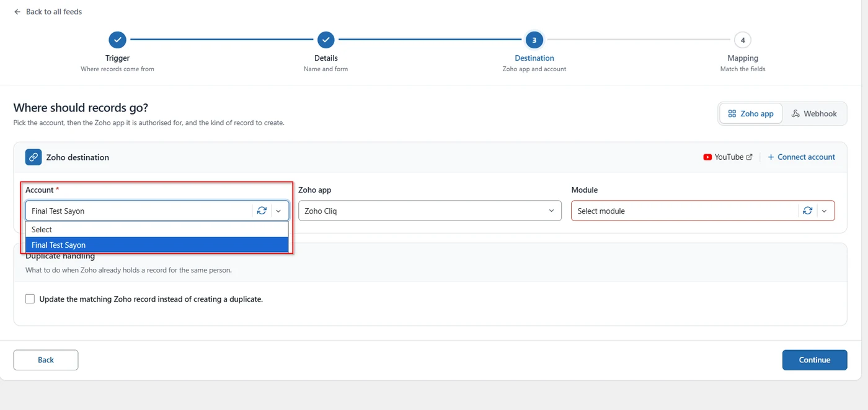Open the Zoho app dropdown showing Zoho Cliq
The width and height of the screenshot is (868, 410).
pyautogui.click(x=430, y=211)
